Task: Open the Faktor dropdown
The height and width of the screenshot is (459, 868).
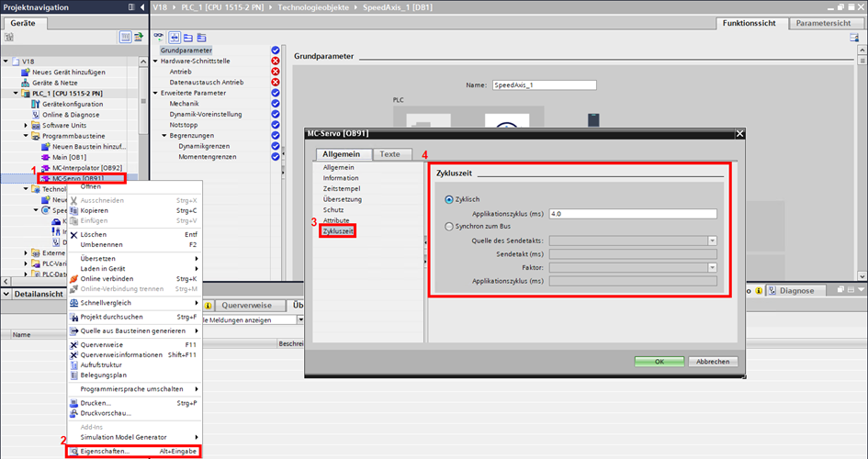Action: [712, 267]
